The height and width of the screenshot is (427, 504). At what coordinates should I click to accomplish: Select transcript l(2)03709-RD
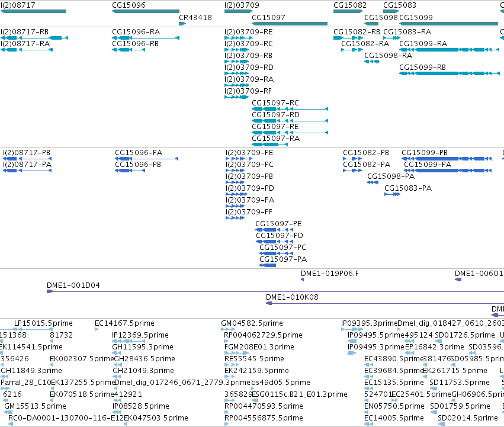click(236, 73)
